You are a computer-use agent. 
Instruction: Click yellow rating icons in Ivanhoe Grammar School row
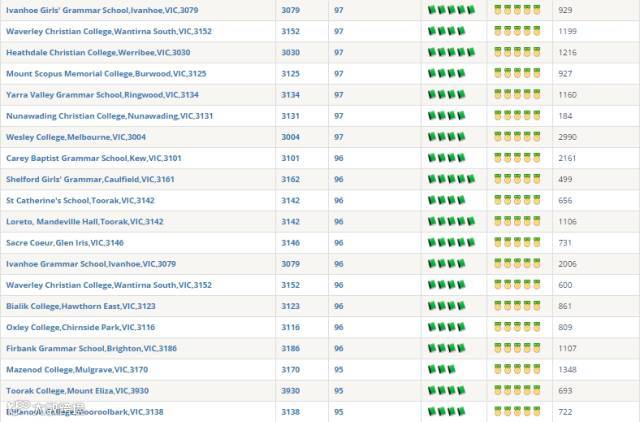[x=517, y=264]
